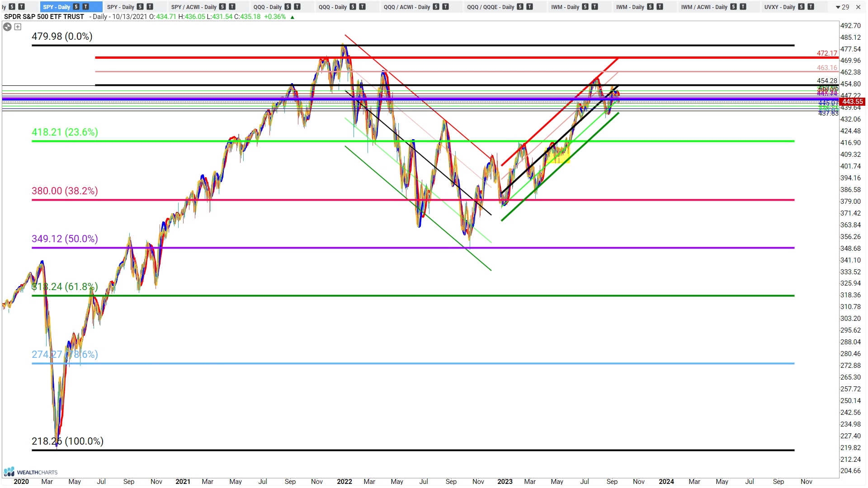This screenshot has height=488, width=868.
Task: Click the T icon on QQQ / ACWI tab
Action: tap(446, 7)
